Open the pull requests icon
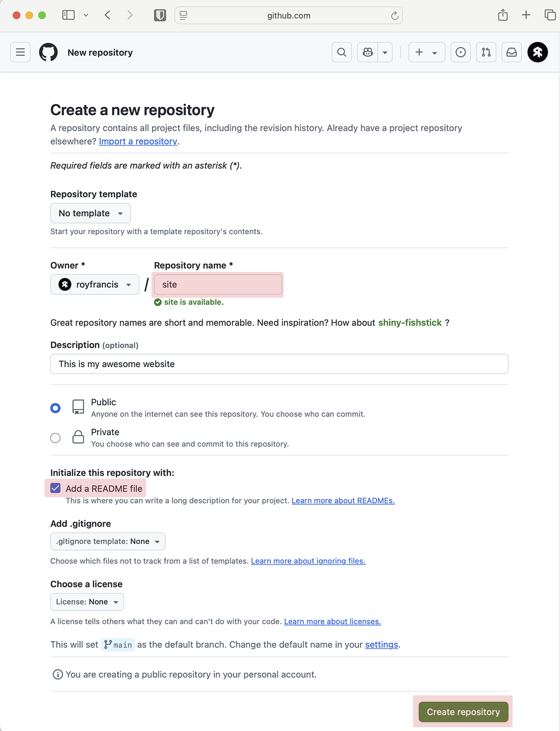Screen dimensions: 560x731 [486, 52]
